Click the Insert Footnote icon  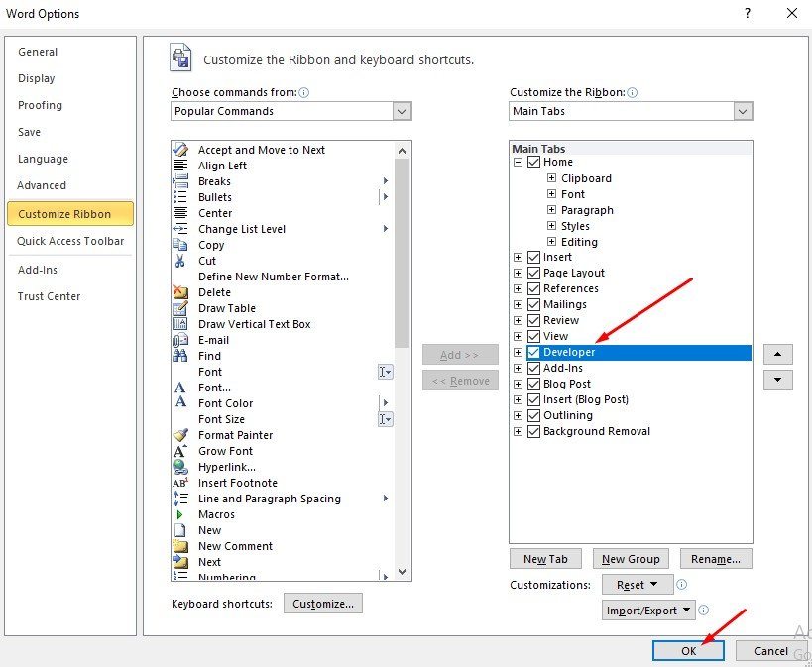[x=180, y=483]
